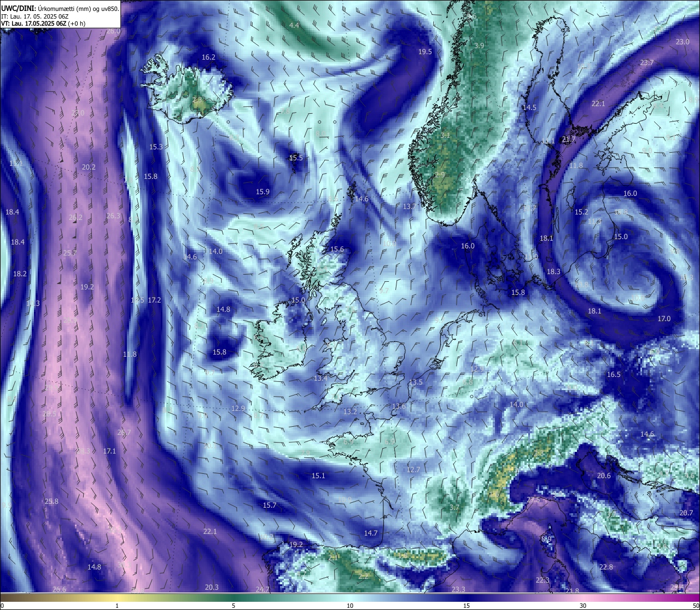Select the 16.2 value north of Iceland
Image resolution: width=700 pixels, height=610 pixels.
click(208, 57)
